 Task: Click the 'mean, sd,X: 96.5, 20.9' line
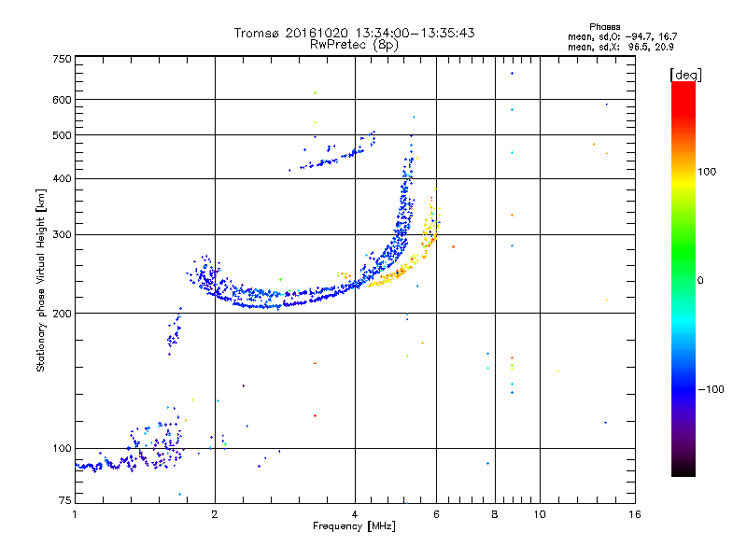(620, 47)
